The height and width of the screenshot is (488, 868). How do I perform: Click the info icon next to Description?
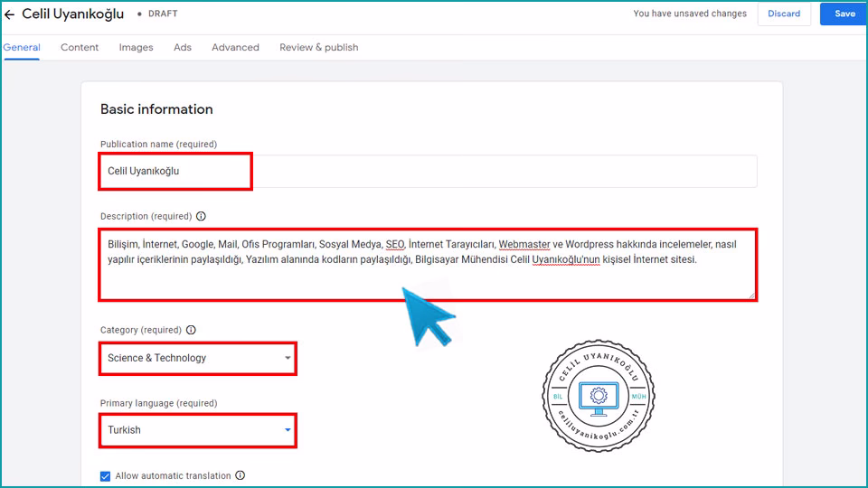pyautogui.click(x=201, y=216)
